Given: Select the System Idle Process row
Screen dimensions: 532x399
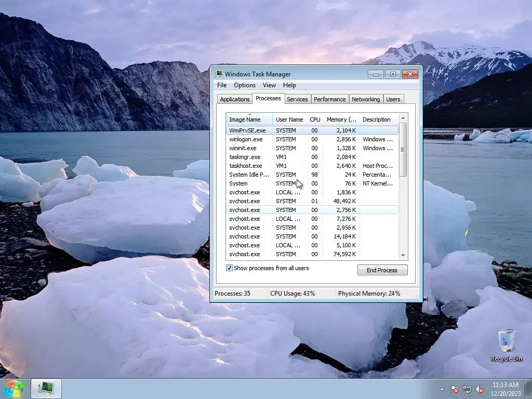Looking at the screenshot, I should [x=312, y=175].
